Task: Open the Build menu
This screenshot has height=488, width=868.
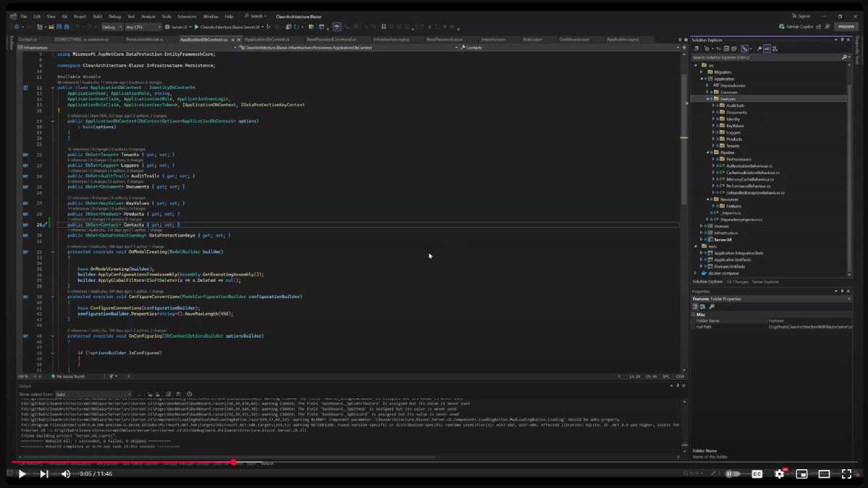Action: tap(98, 16)
